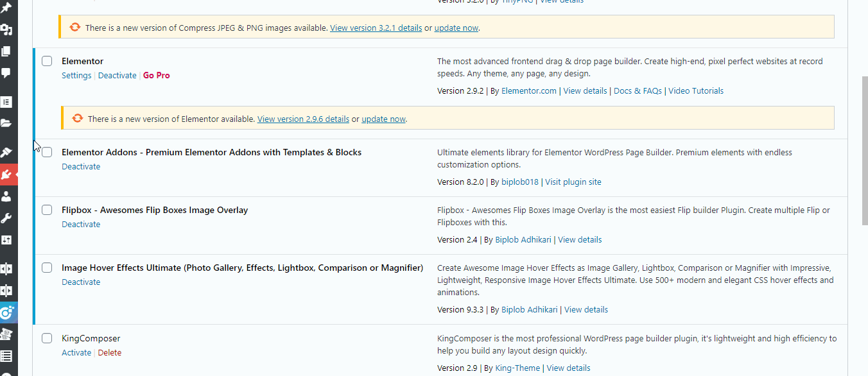The image size is (868, 376).
Task: Click update icon in Elementor update notice
Action: [x=78, y=119]
